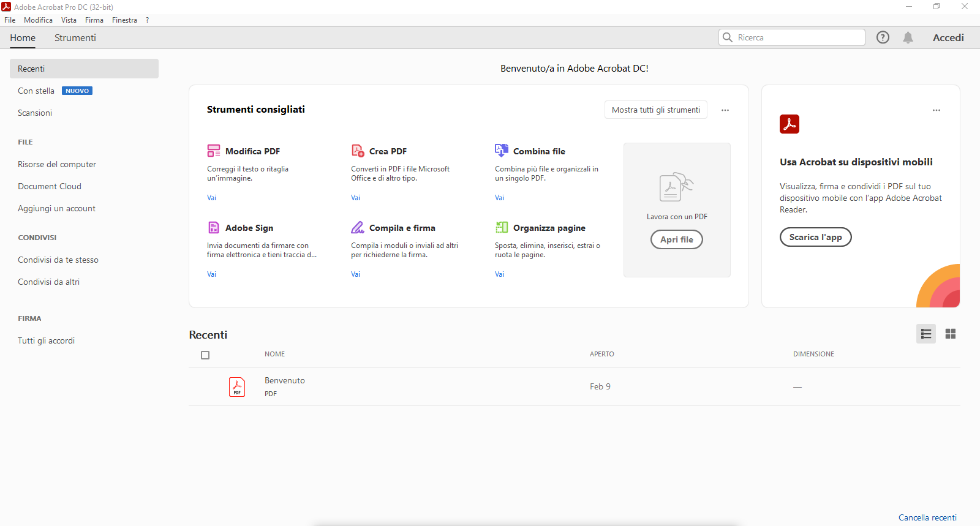Click the Combina file tool icon
980x526 pixels.
502,150
